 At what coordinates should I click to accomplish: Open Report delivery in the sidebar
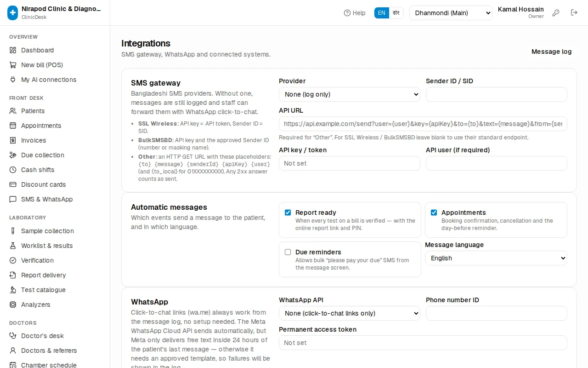coord(55,275)
